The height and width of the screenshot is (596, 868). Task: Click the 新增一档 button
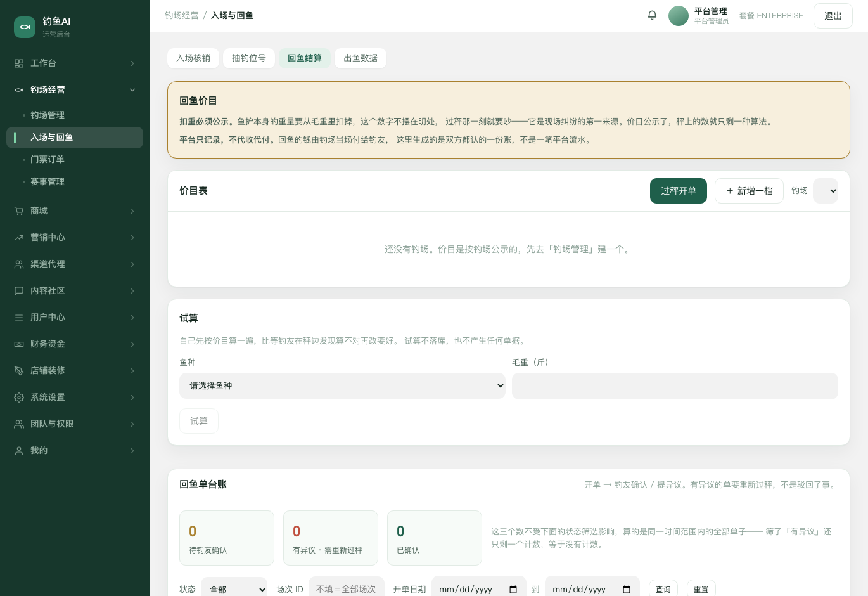pos(750,191)
